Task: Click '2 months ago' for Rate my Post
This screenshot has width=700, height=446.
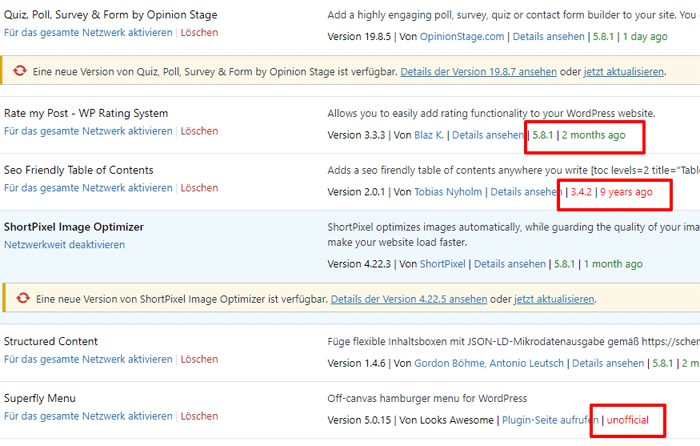Action: pos(593,135)
